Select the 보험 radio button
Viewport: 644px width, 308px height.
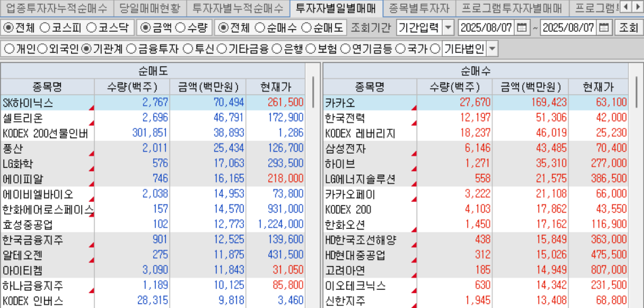tap(311, 49)
